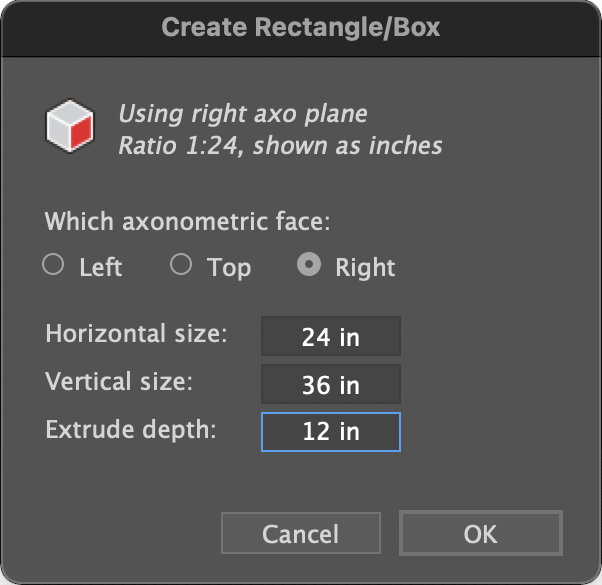This screenshot has height=585, width=602.
Task: Confirm the box with OK
Action: pyautogui.click(x=481, y=533)
